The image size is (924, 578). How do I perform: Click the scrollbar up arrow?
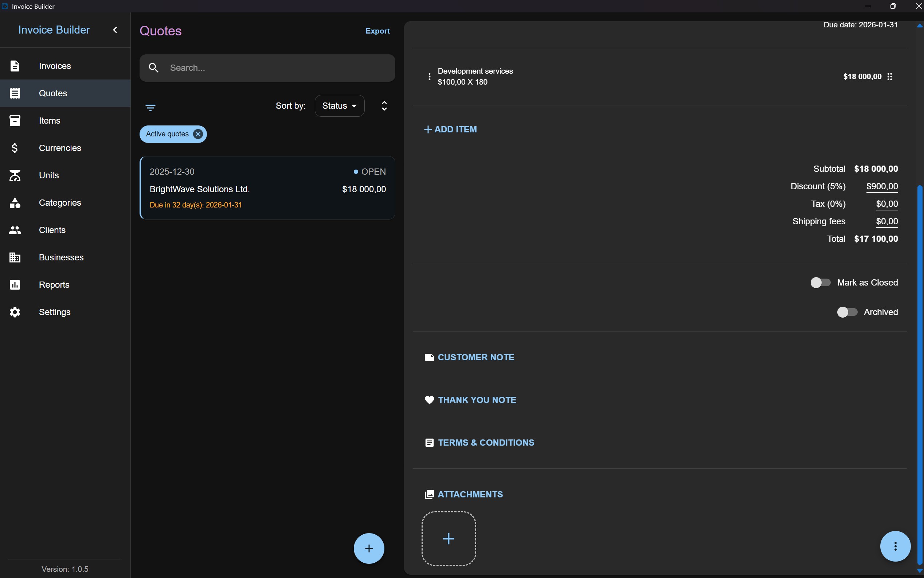point(920,25)
